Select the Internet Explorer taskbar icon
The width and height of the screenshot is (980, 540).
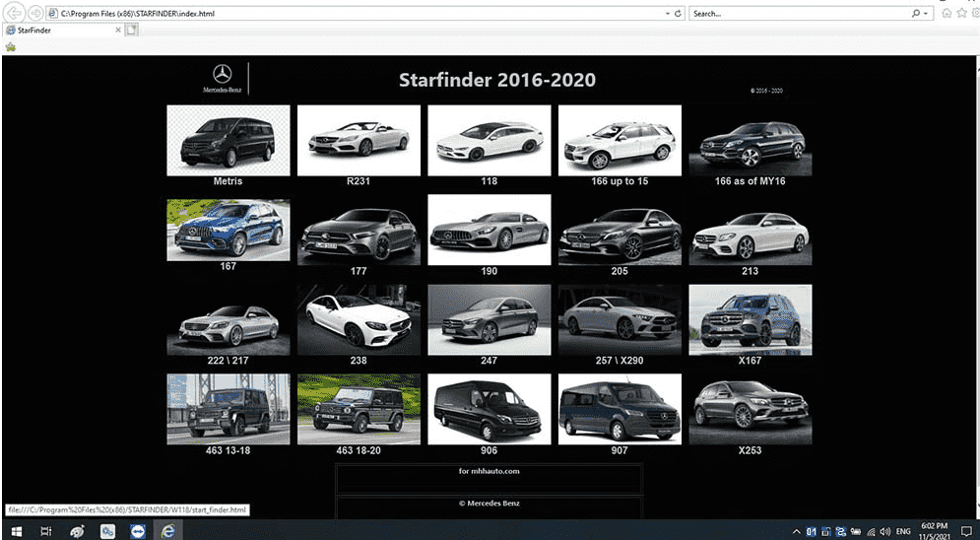point(168,530)
